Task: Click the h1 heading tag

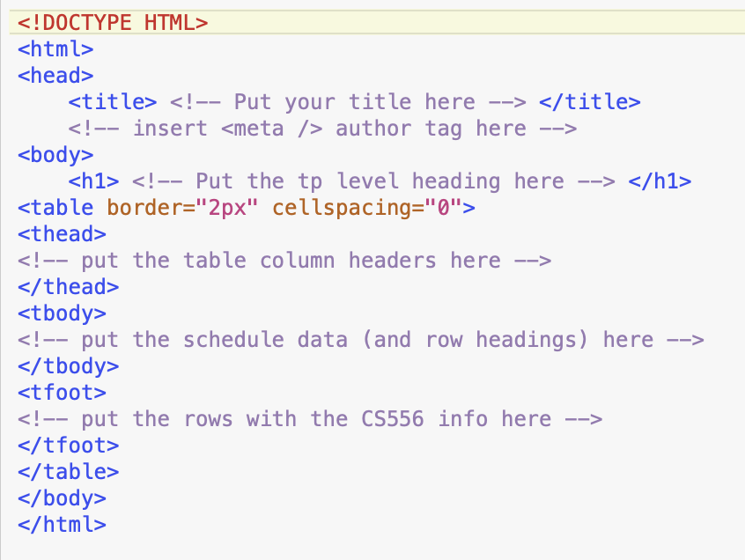Action: click(89, 181)
